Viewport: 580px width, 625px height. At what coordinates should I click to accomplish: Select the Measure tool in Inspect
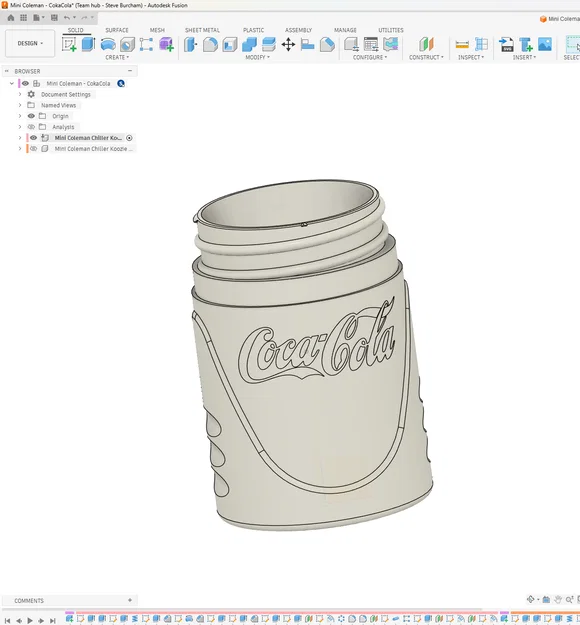click(462, 44)
